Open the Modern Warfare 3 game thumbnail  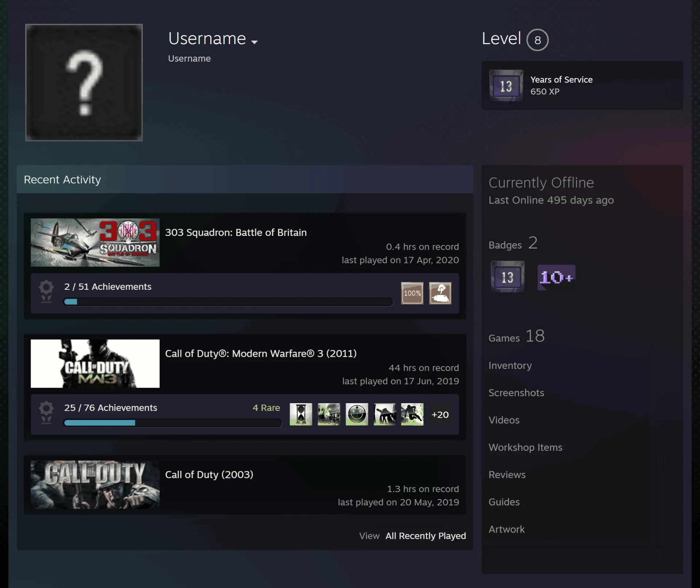95,363
